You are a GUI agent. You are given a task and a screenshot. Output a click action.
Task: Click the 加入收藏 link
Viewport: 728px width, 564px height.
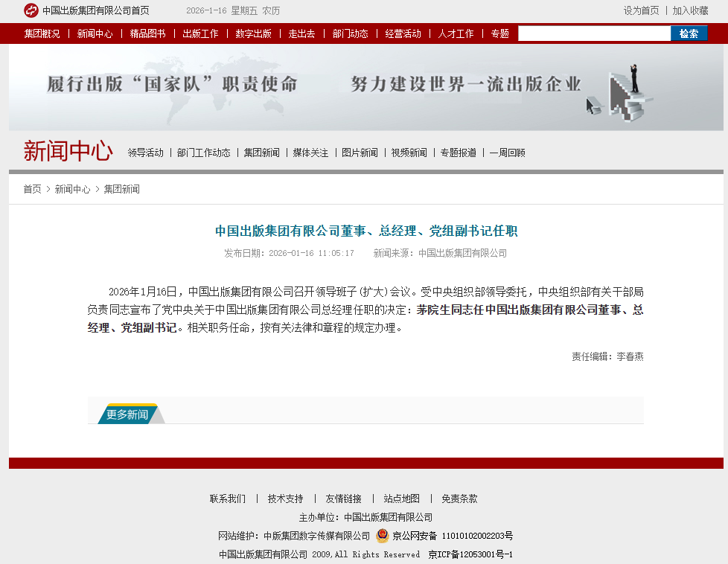point(690,10)
